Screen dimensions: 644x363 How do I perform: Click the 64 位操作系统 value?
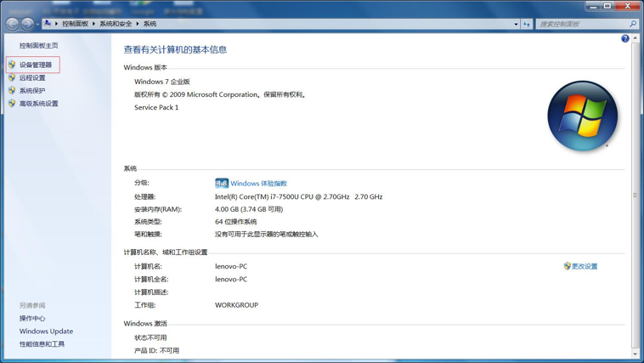[x=235, y=222]
